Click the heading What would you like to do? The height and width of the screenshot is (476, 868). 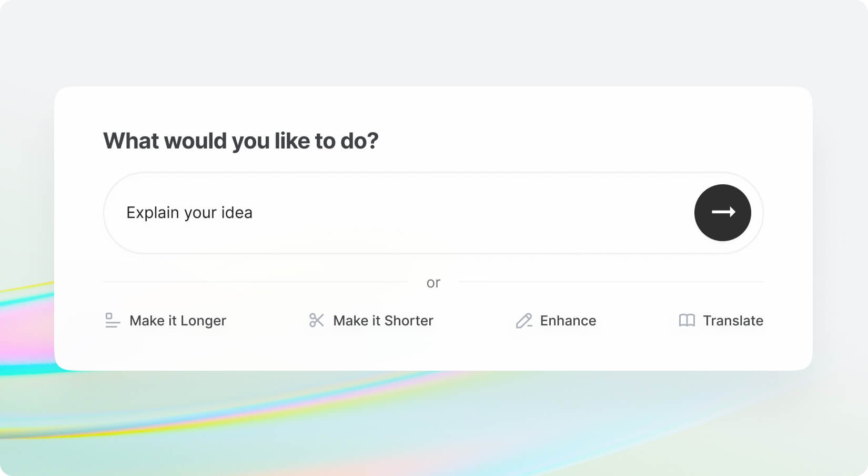click(240, 141)
